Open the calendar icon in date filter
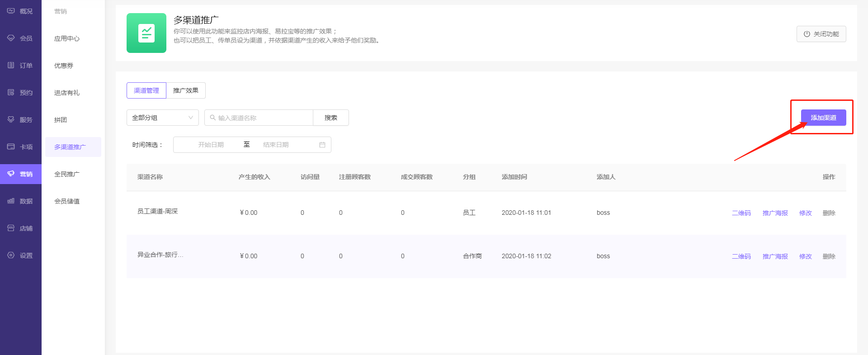The width and height of the screenshot is (868, 355). tap(322, 145)
